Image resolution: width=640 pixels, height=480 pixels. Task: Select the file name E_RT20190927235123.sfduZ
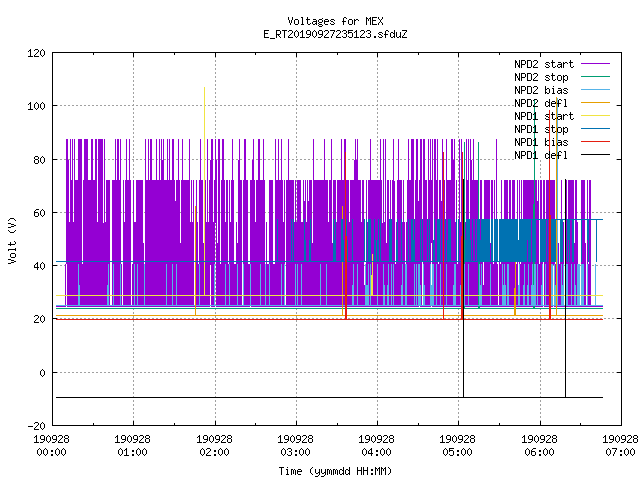point(335,34)
